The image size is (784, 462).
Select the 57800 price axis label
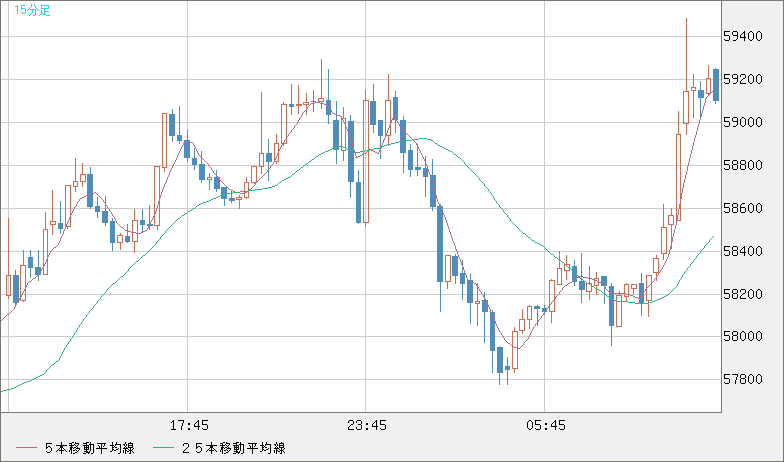[x=742, y=380]
